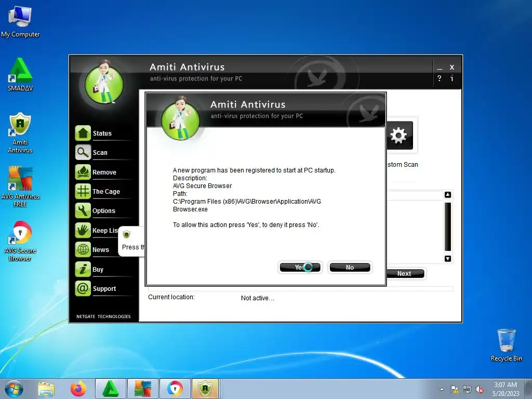Open the Windows Start menu orb
The width and height of the screenshot is (532, 399).
(14, 389)
